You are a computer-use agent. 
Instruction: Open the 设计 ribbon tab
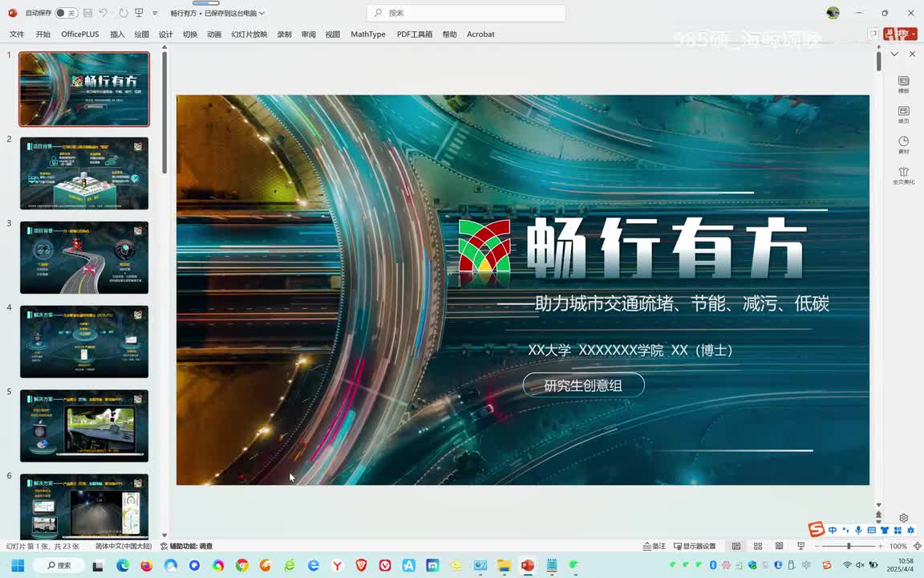165,35
